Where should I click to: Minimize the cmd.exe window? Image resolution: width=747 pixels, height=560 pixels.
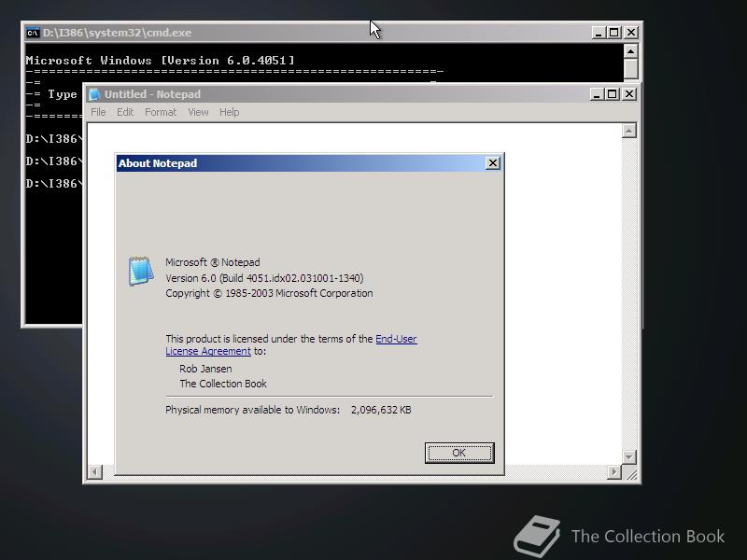599,33
